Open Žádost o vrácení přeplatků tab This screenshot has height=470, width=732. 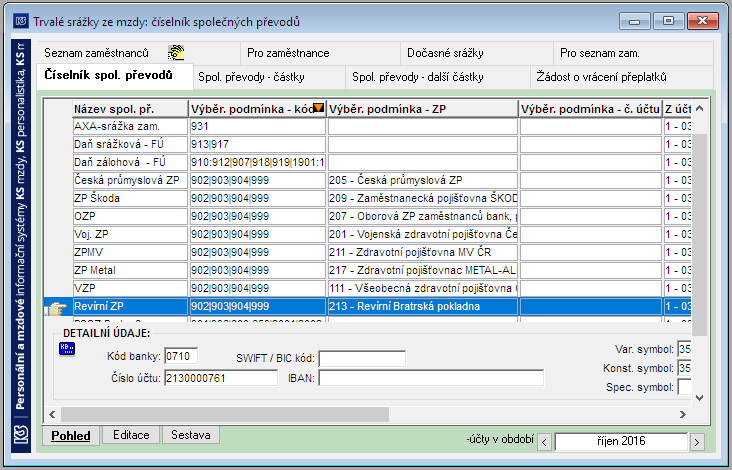click(x=601, y=77)
